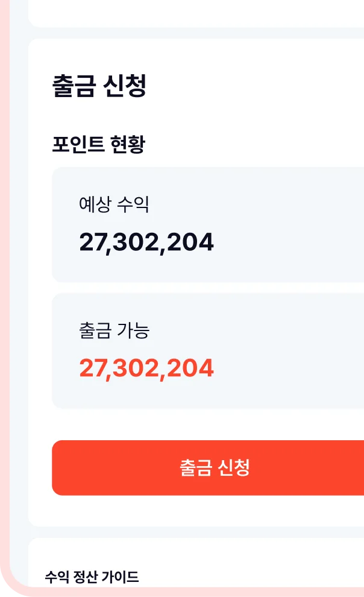Click the 포인트 현황 subheading
The width and height of the screenshot is (364, 597).
(x=98, y=144)
